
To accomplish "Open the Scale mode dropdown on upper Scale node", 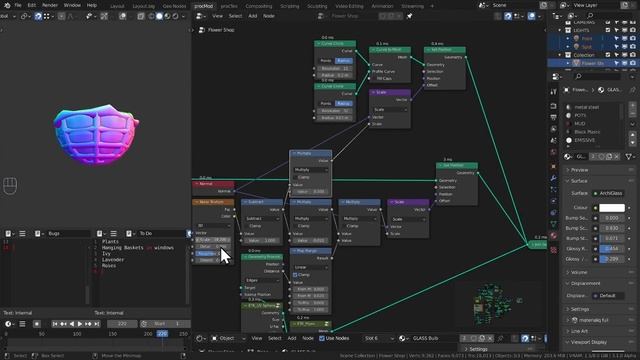I will (x=390, y=109).
